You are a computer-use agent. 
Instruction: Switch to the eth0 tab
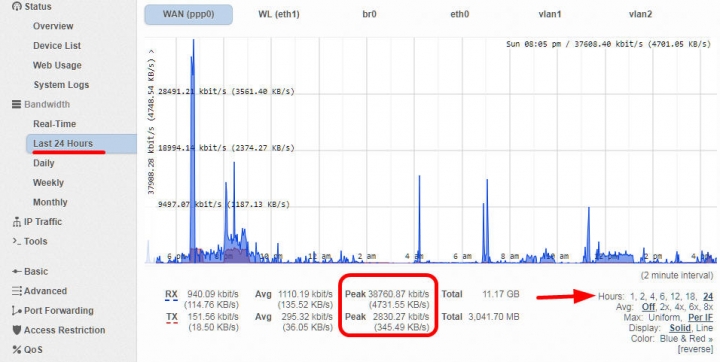click(460, 14)
